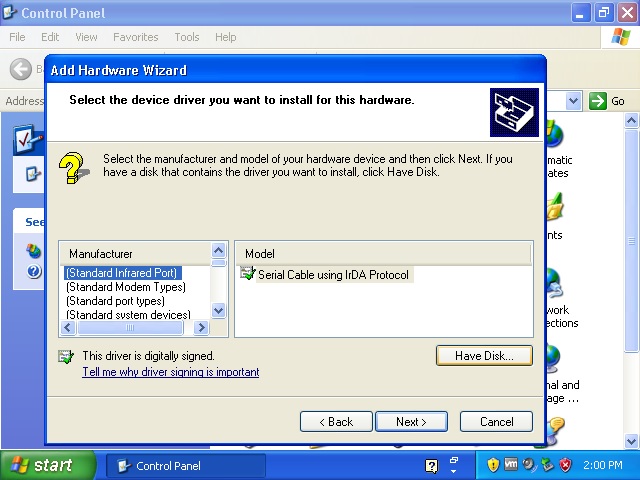This screenshot has height=480, width=640.
Task: Select the Standard port types manufacturer
Action: point(115,301)
